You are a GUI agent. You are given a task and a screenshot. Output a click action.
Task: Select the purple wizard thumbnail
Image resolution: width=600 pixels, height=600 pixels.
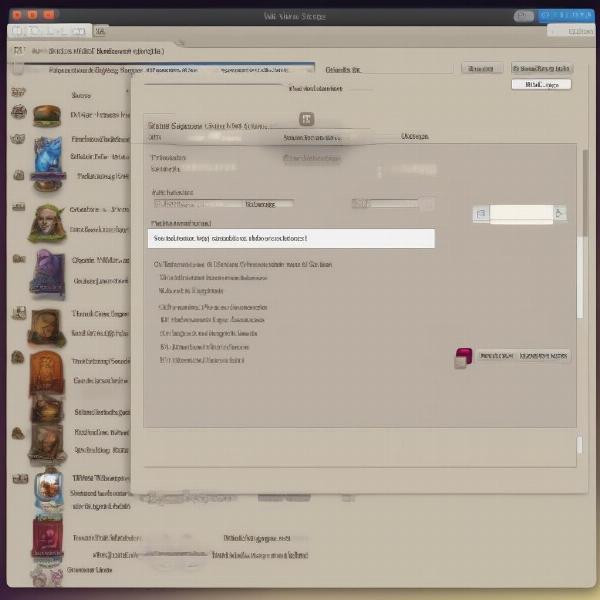pos(48,274)
